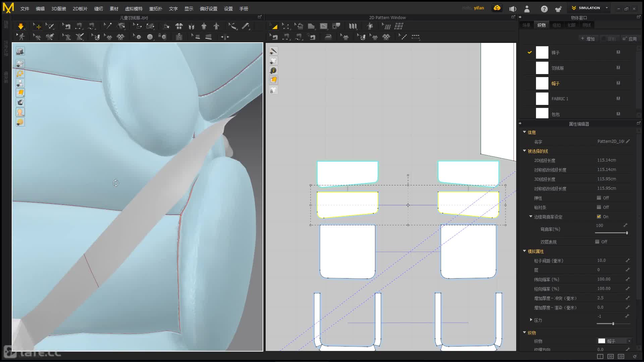Select the Edit Sewing tool in 2D toolbar
The image size is (644, 362).
(x=274, y=37)
